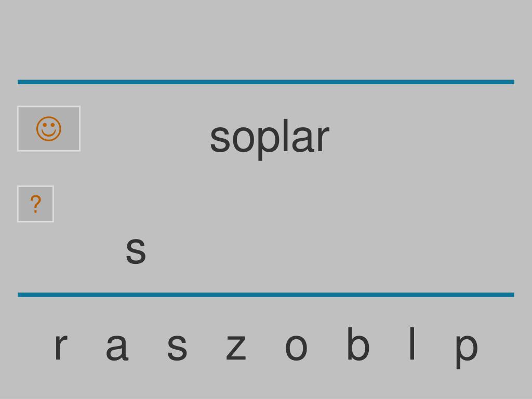532x399 pixels.
Task: Open the question mark help icon
Action: point(36,204)
